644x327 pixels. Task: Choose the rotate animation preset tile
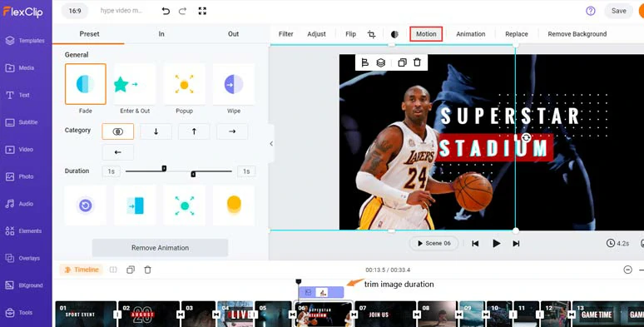(86, 206)
